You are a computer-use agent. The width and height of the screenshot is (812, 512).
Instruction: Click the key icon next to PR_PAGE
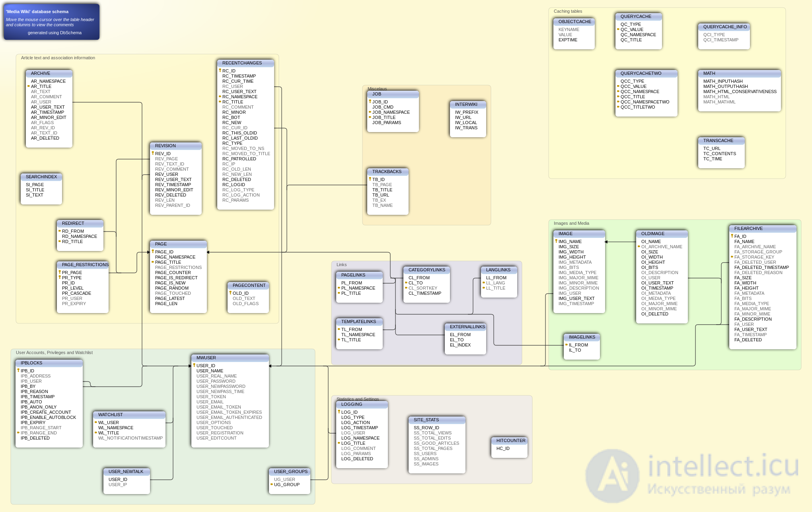pyautogui.click(x=60, y=272)
